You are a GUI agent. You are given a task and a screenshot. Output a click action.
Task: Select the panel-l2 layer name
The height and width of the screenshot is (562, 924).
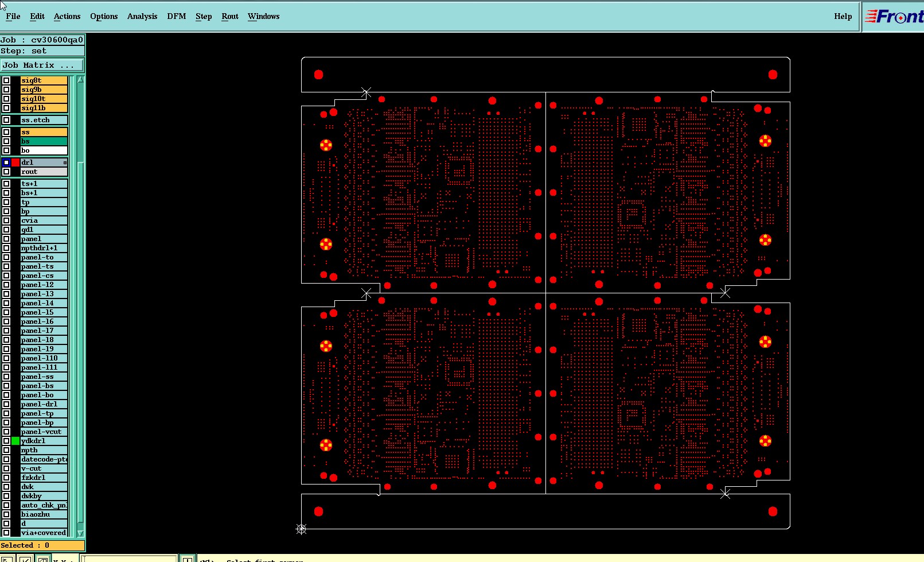point(44,285)
